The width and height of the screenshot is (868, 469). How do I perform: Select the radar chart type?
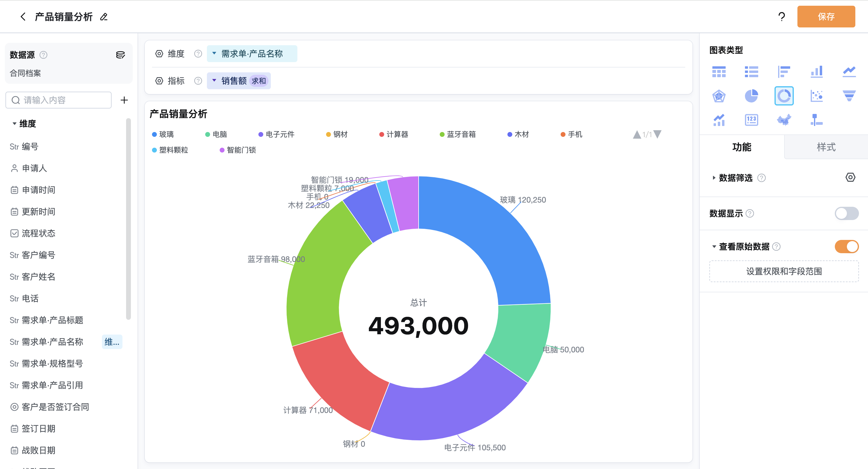tap(719, 96)
